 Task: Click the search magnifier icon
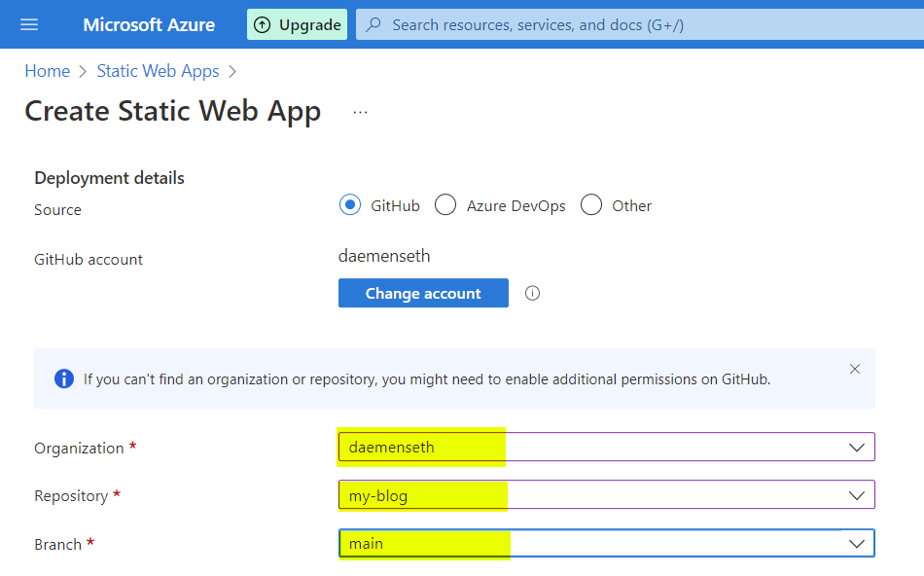(x=373, y=24)
